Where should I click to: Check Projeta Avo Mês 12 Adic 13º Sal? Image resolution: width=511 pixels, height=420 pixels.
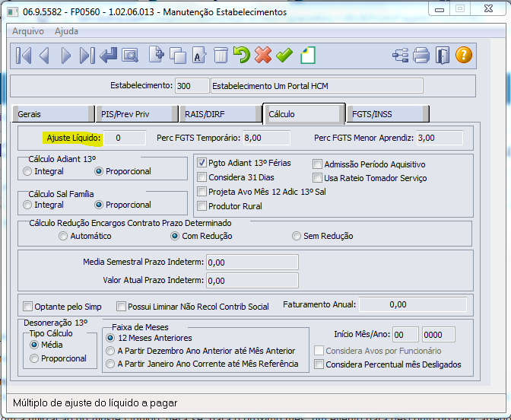pos(202,192)
